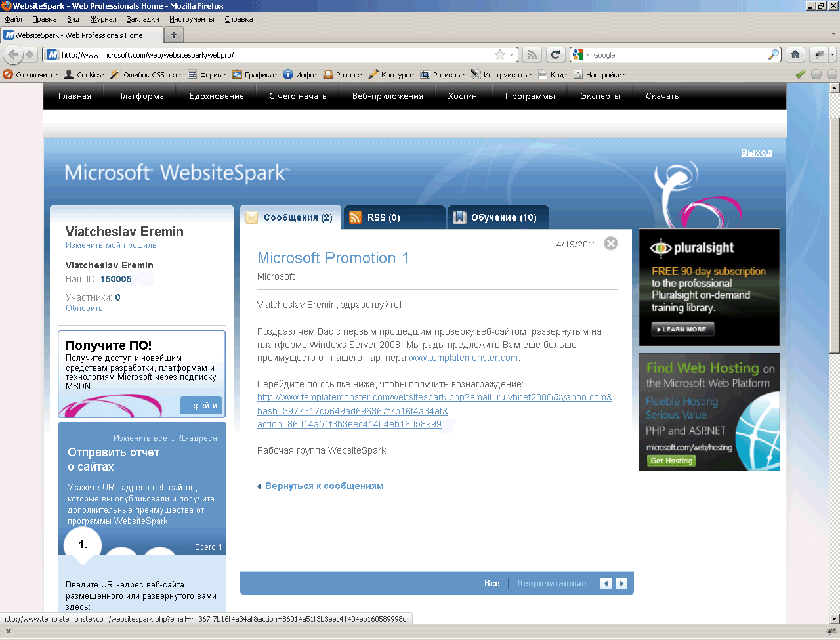The height and width of the screenshot is (640, 840).
Task: Open the Скачать navigation item
Action: [662, 96]
